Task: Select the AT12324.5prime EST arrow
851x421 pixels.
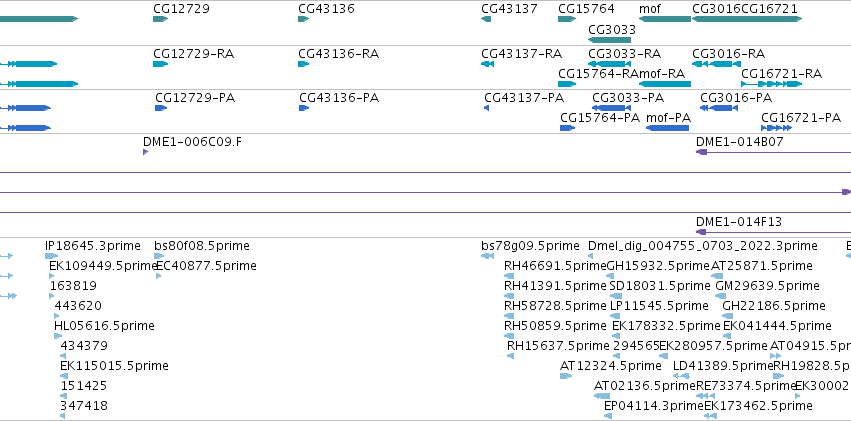Action: pyautogui.click(x=566, y=375)
